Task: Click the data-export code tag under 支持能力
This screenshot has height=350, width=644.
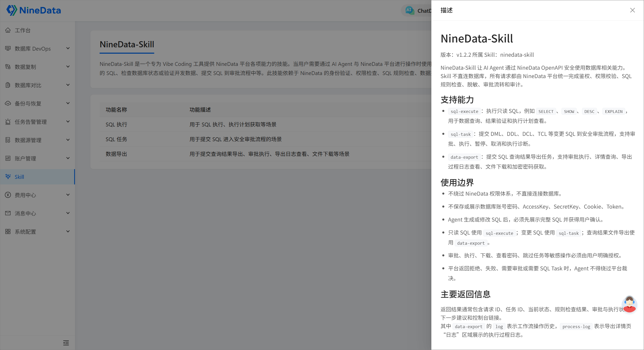Action: 464,157
